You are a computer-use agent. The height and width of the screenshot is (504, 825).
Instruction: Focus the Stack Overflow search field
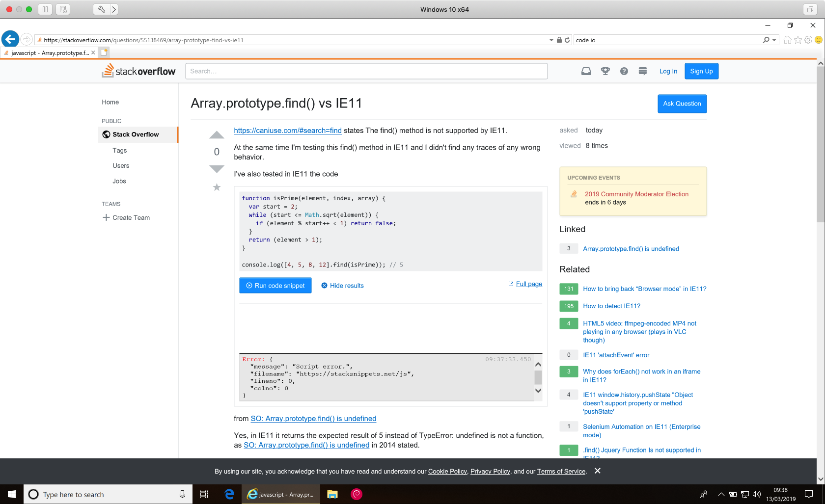click(x=366, y=71)
